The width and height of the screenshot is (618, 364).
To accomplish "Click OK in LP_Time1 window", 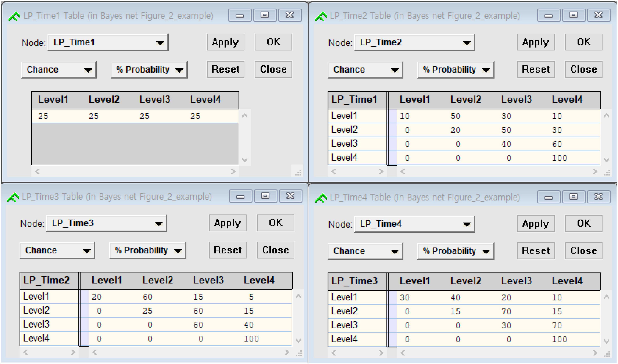I will (273, 42).
